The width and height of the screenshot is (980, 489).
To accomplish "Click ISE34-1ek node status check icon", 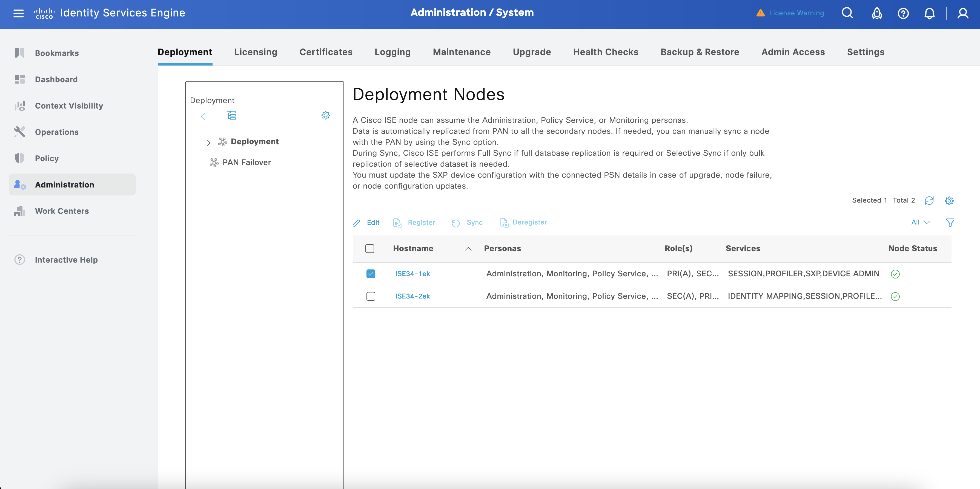I will (895, 274).
